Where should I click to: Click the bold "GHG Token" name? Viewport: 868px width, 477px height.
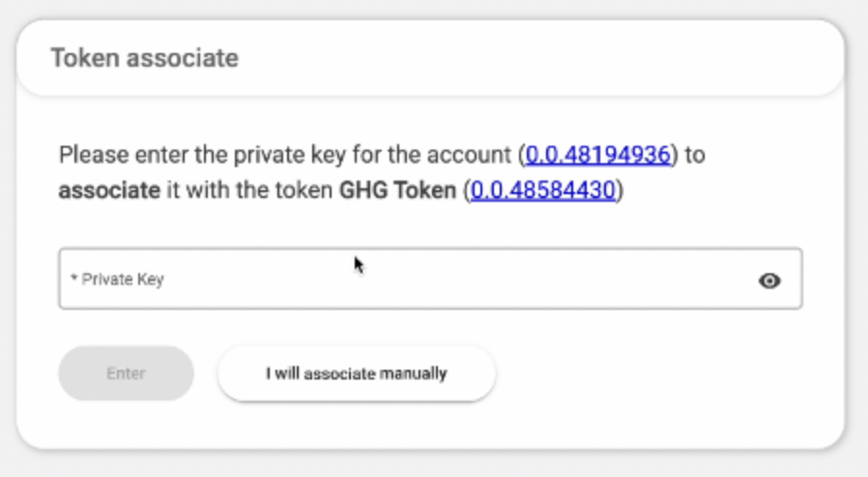pos(396,190)
